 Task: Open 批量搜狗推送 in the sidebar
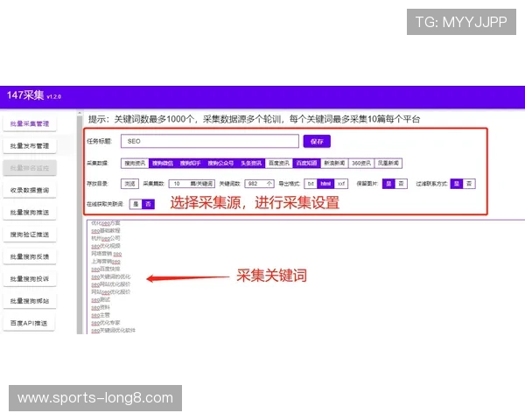tap(30, 213)
